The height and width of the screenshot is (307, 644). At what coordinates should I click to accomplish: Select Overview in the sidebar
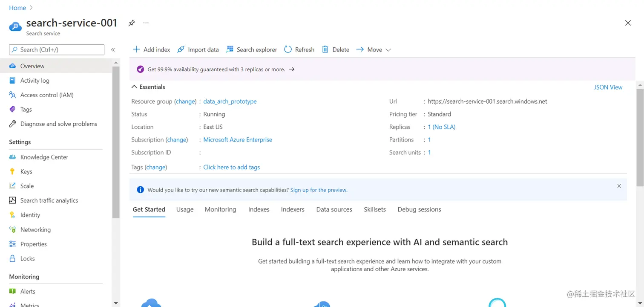tap(56, 66)
